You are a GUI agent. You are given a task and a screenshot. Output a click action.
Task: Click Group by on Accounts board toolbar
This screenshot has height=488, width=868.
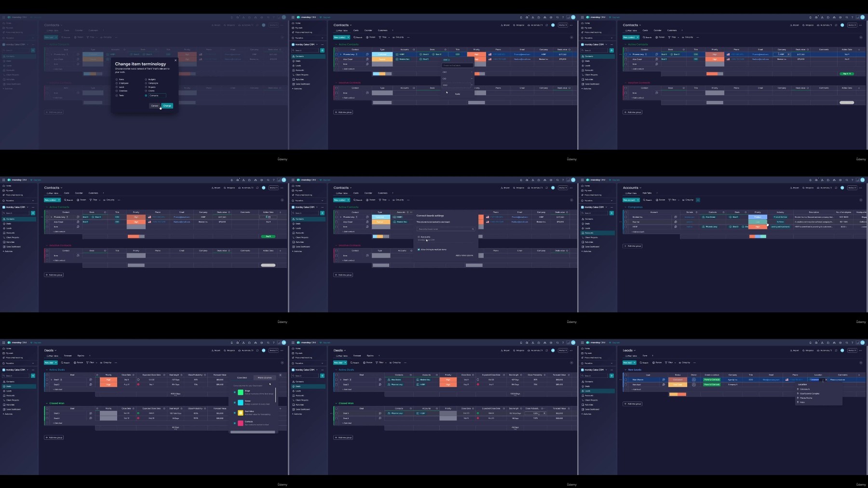pos(688,200)
